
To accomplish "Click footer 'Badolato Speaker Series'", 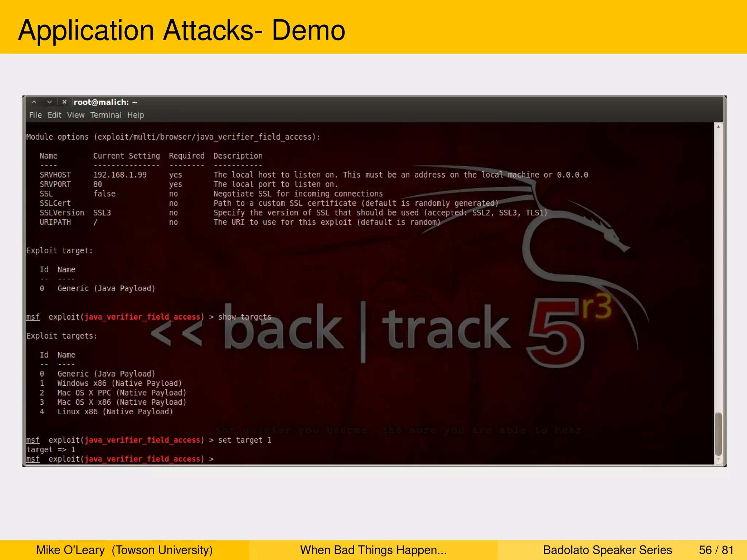I will pos(608,550).
